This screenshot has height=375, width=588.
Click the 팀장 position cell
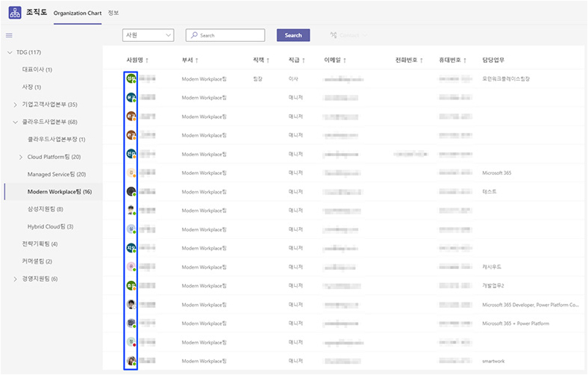click(x=257, y=79)
